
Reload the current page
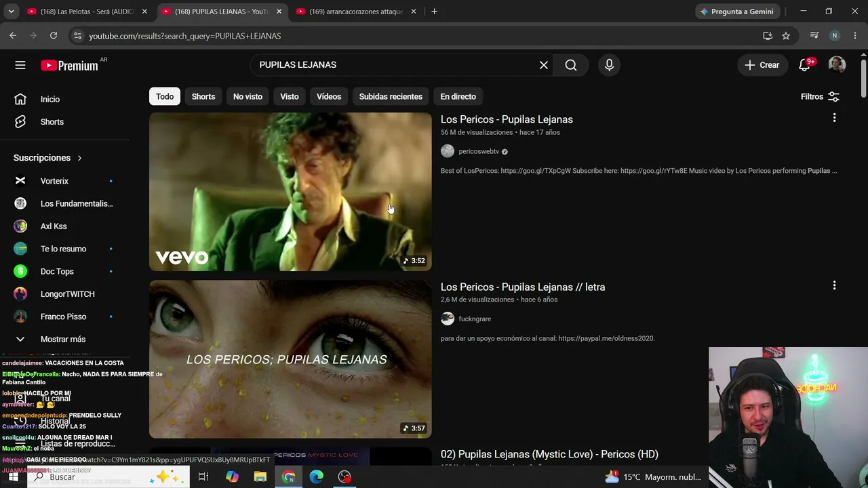[54, 35]
